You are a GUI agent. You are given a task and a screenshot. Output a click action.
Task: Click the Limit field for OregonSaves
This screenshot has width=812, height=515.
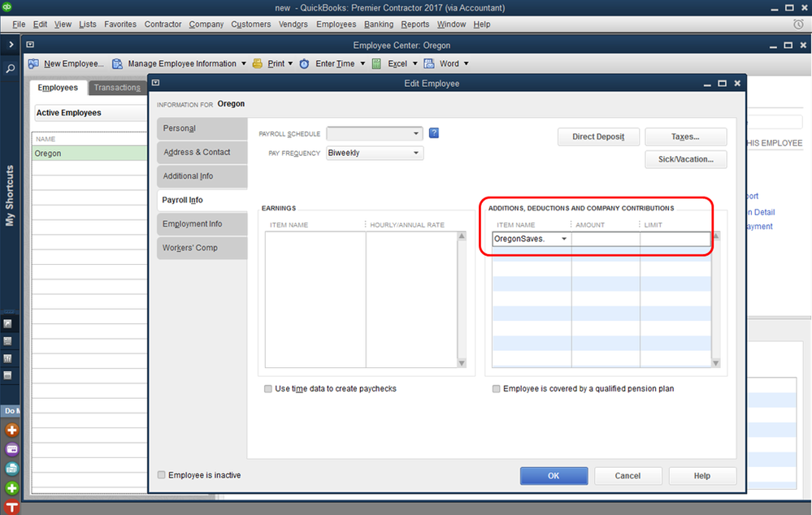pyautogui.click(x=675, y=239)
